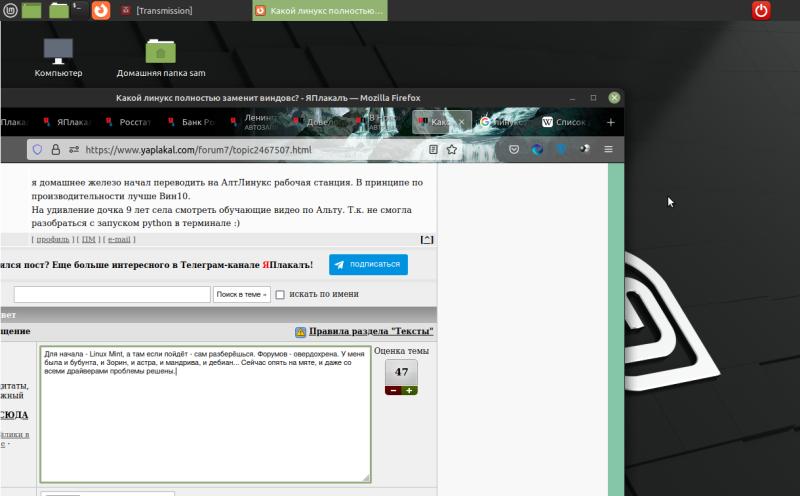The height and width of the screenshot is (496, 800).
Task: Launch Firefox from the panel launcher
Action: (x=101, y=10)
